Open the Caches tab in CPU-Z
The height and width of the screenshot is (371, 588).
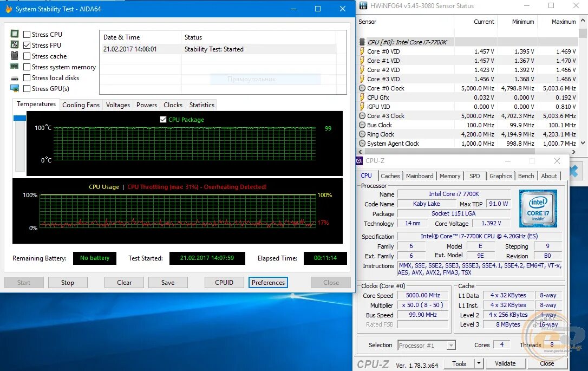coord(390,176)
